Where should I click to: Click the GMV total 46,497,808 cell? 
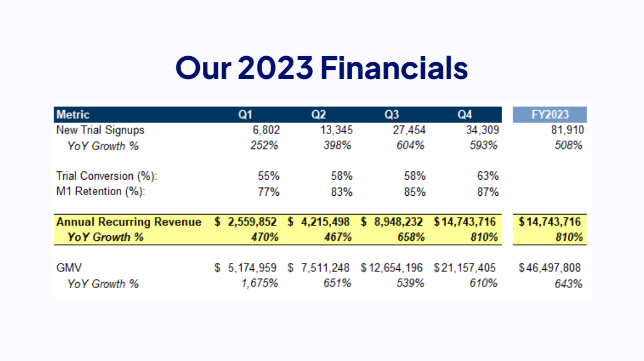click(x=553, y=268)
